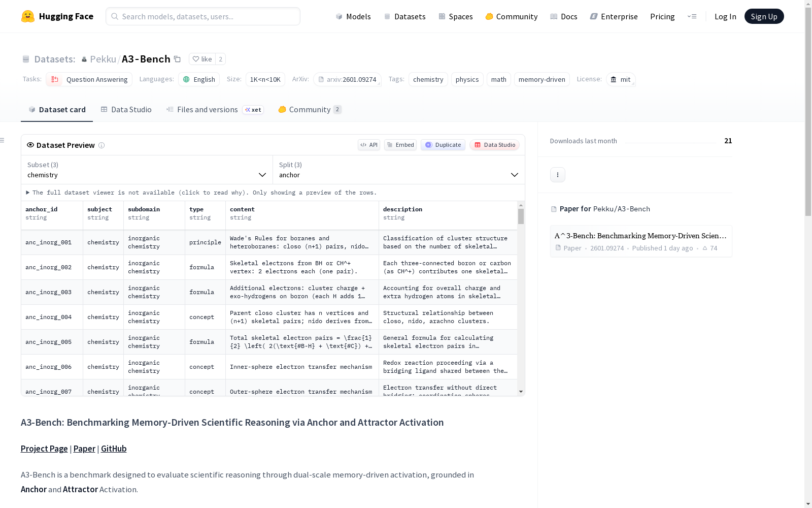Open the navigation more-menu icon
Image resolution: width=812 pixels, height=508 pixels.
coord(692,16)
